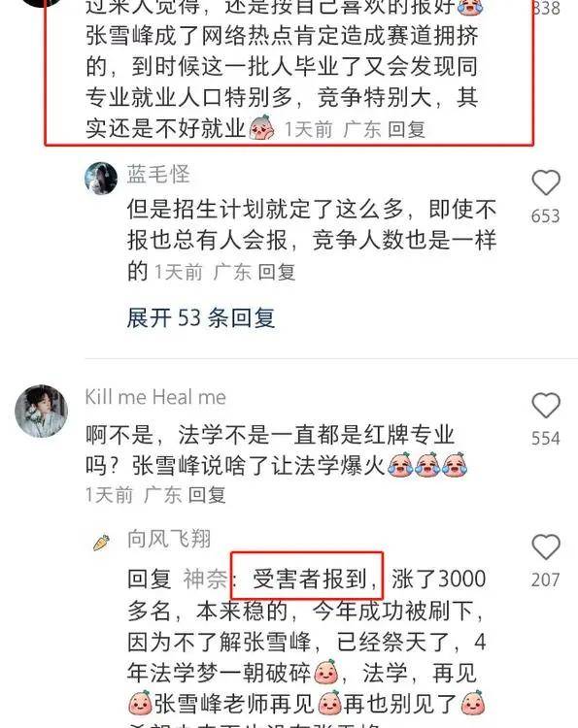Click the comment text starting 但是招生计划

pyautogui.click(x=312, y=241)
